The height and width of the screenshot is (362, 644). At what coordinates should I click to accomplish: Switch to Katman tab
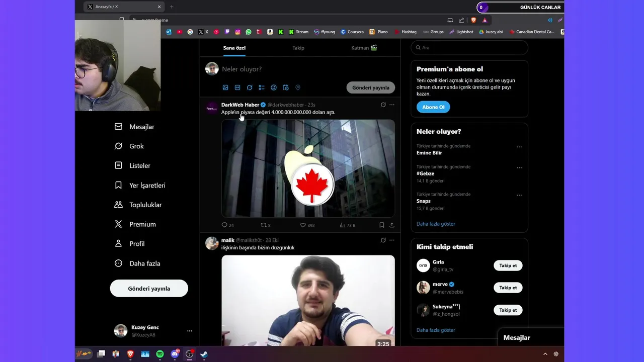(364, 48)
